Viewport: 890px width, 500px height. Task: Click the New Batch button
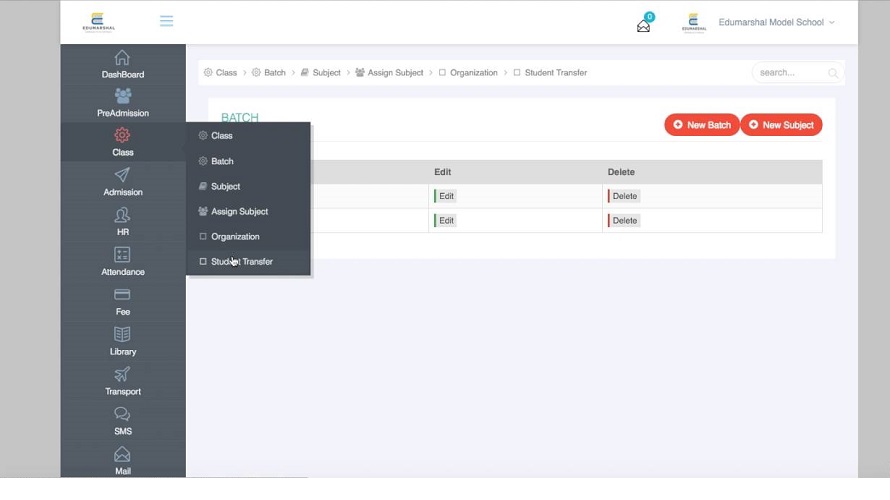click(x=702, y=125)
